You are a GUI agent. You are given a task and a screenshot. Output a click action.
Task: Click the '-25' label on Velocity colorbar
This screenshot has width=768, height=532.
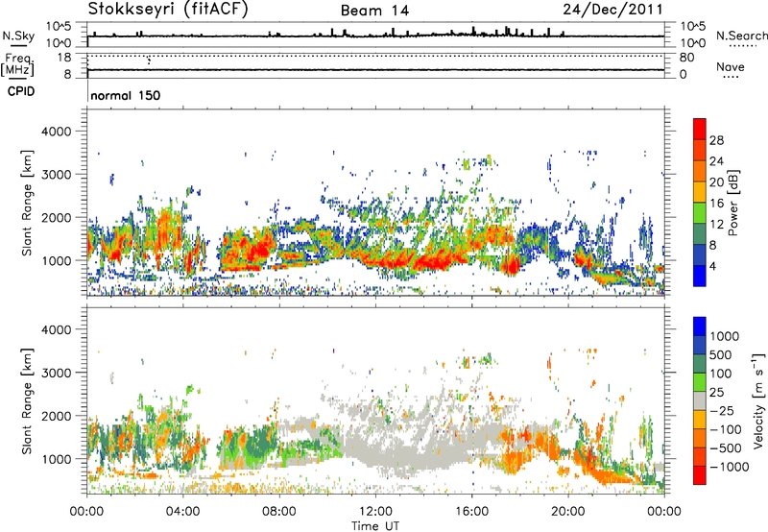click(x=722, y=410)
